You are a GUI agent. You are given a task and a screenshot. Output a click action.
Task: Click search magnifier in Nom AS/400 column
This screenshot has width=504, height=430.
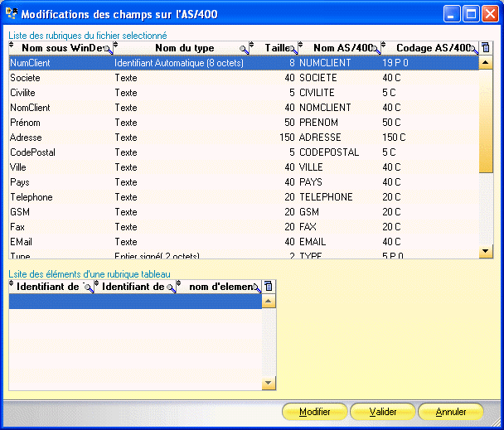[x=376, y=50]
